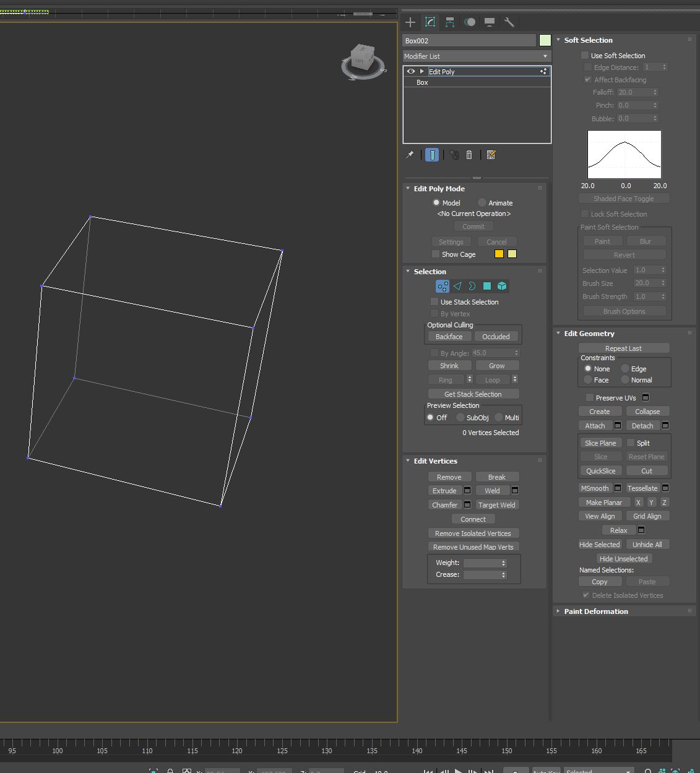Expand the Paint Deformation rollout
Screen dimensions: 700x773
tap(595, 611)
